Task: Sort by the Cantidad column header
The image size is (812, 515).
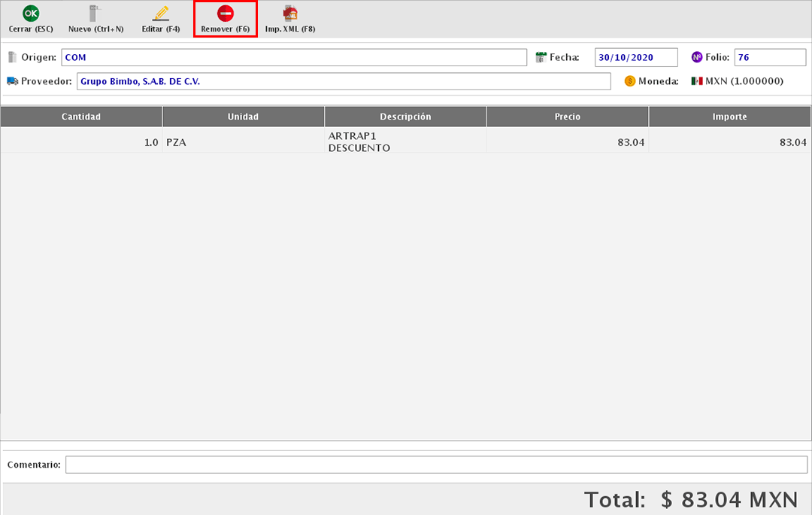Action: click(x=81, y=117)
